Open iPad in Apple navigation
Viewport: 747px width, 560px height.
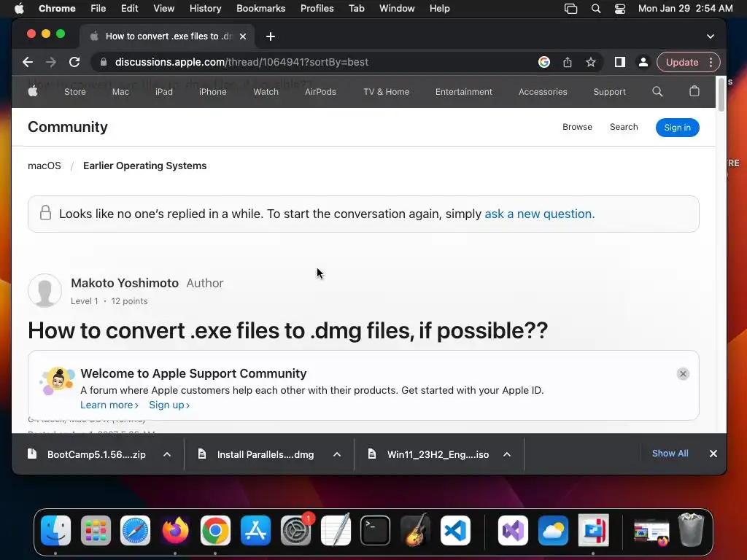[x=164, y=91]
